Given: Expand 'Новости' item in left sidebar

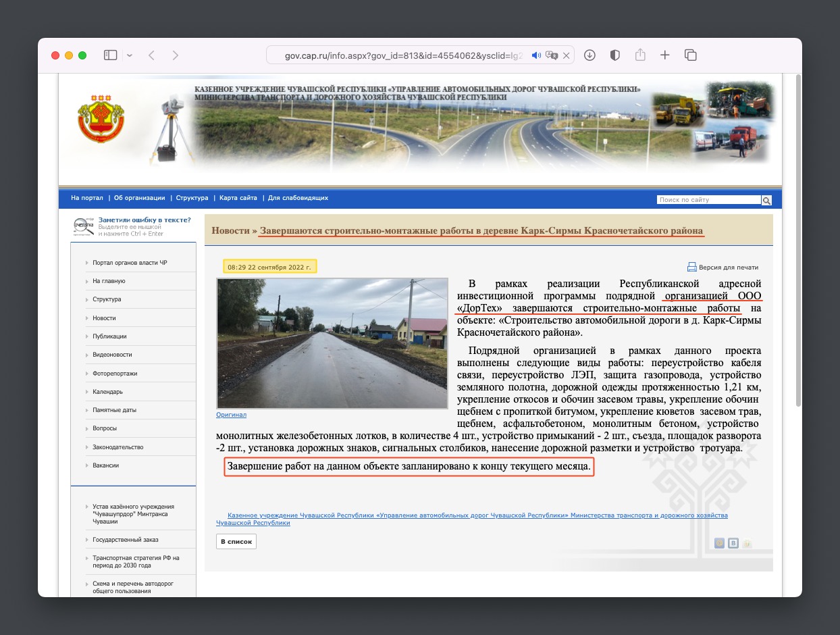Looking at the screenshot, I should click(105, 317).
